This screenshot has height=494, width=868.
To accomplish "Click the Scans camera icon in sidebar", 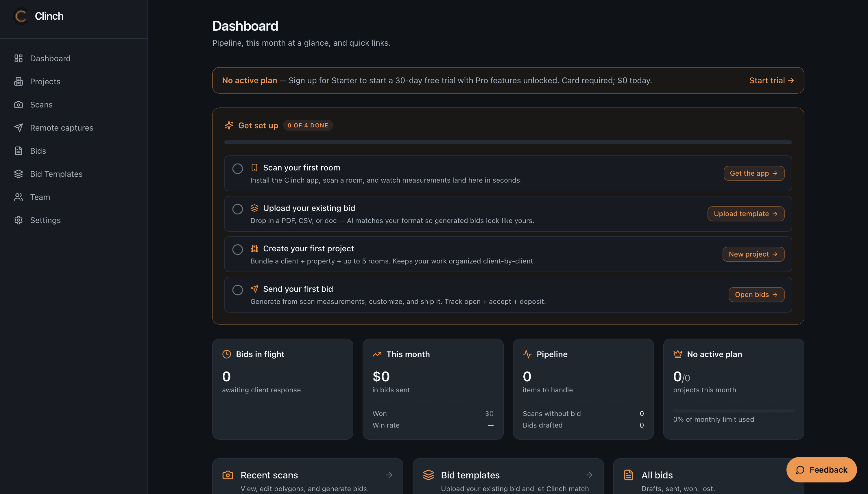I will (x=18, y=105).
